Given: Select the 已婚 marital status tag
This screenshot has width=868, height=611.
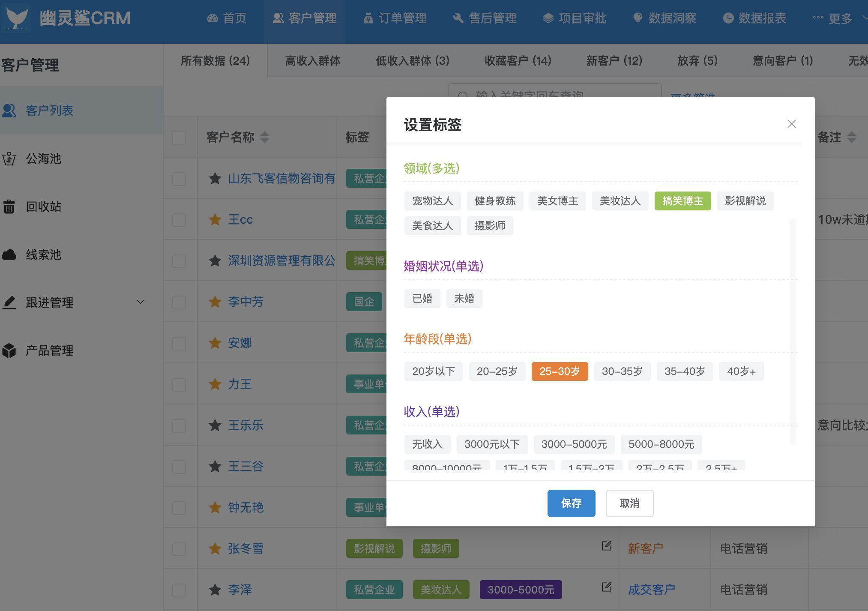Looking at the screenshot, I should click(x=422, y=298).
